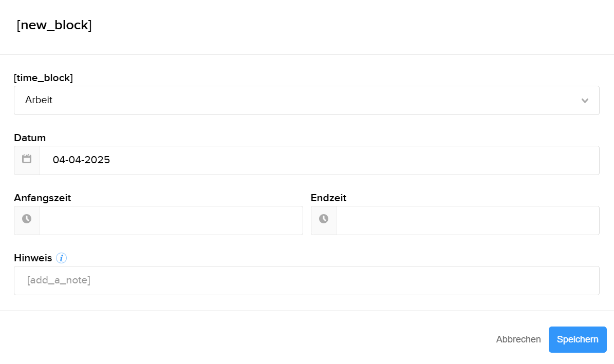Click the Datum label
Image resolution: width=614 pixels, height=364 pixels.
coord(29,138)
